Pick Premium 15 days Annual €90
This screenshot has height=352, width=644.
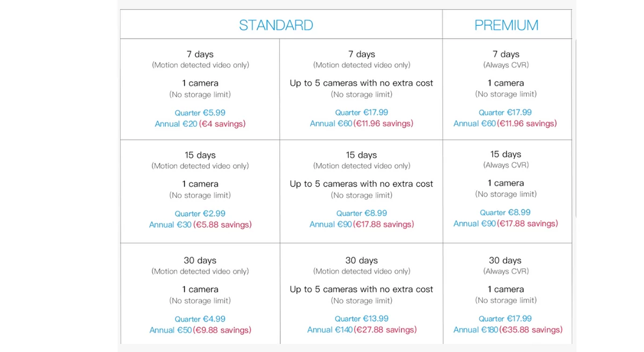(506, 223)
